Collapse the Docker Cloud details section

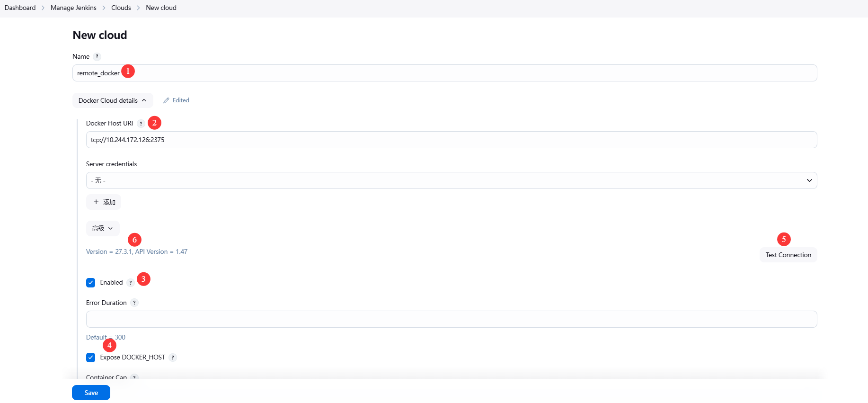[x=113, y=100]
